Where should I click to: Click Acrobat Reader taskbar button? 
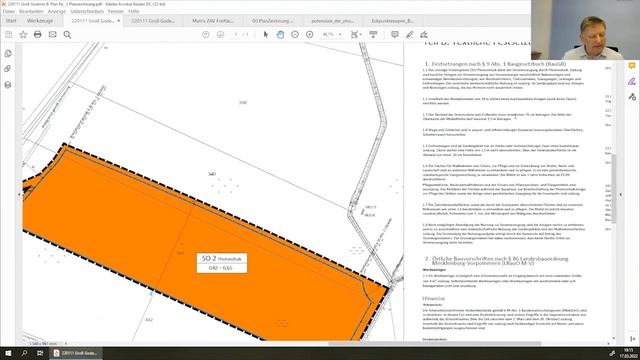[x=76, y=353]
